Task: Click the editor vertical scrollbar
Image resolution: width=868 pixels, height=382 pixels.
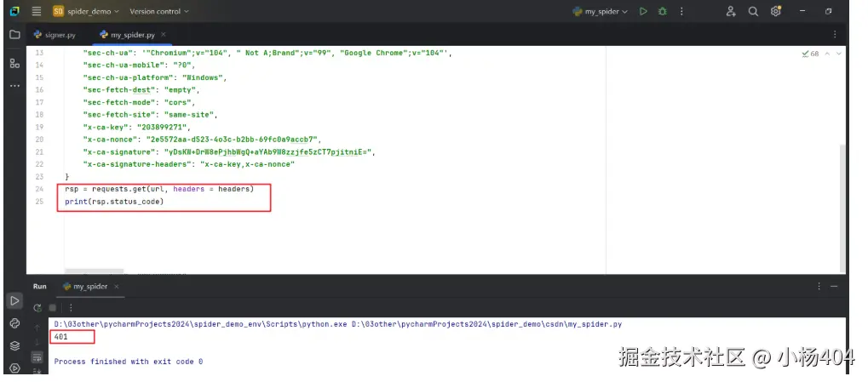Action: point(842,208)
